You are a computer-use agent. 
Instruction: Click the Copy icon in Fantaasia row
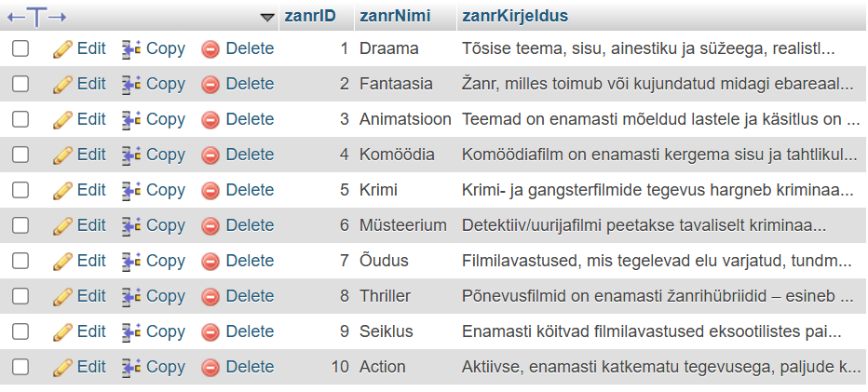tap(130, 84)
